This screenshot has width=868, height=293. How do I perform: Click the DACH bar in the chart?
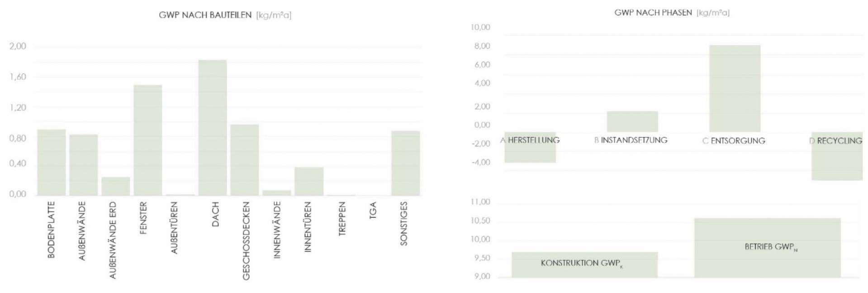click(x=212, y=128)
